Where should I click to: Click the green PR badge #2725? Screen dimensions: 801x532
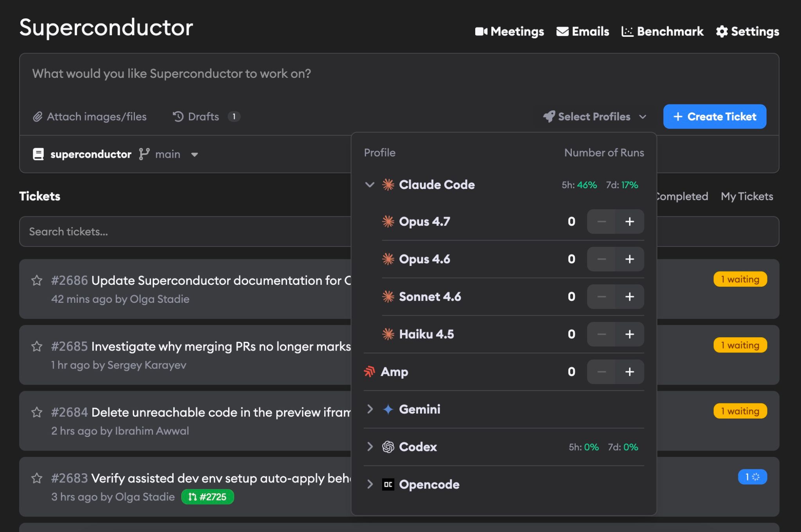(208, 497)
